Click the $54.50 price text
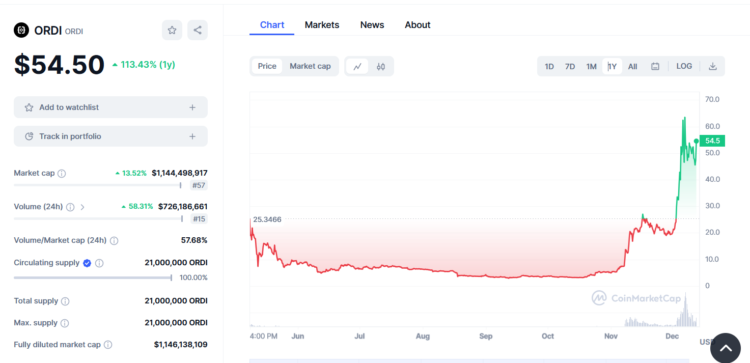 click(x=59, y=65)
